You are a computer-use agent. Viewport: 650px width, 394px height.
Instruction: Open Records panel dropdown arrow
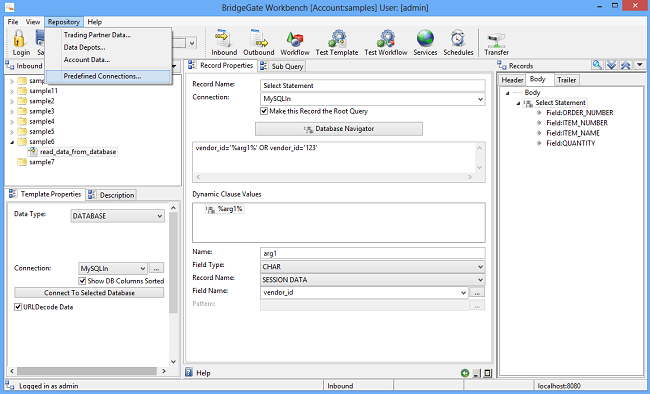coord(640,65)
